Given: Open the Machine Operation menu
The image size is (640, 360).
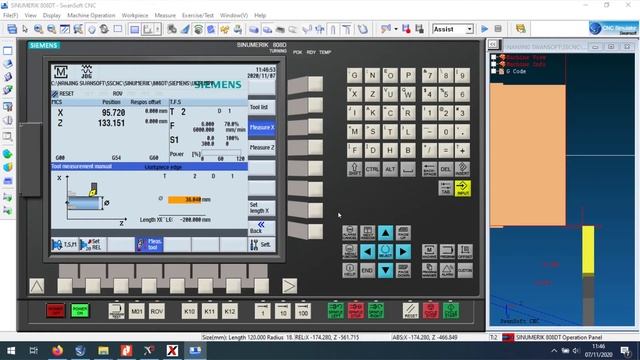Looking at the screenshot, I should [x=91, y=16].
